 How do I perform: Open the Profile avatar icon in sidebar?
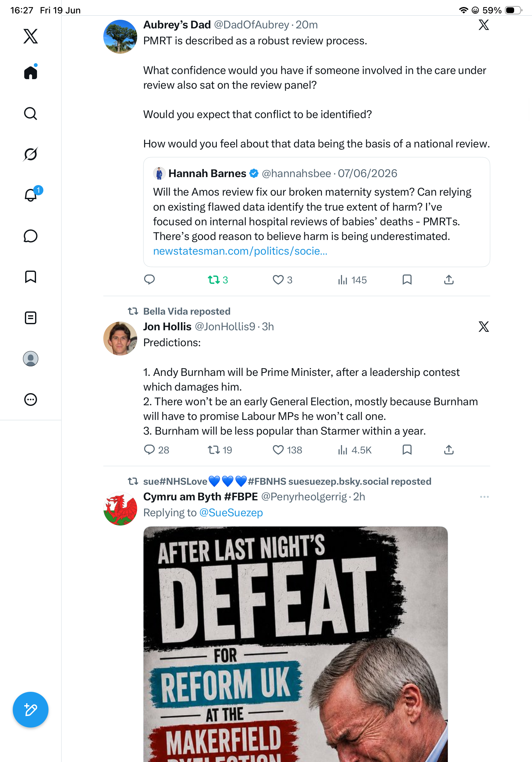point(31,359)
